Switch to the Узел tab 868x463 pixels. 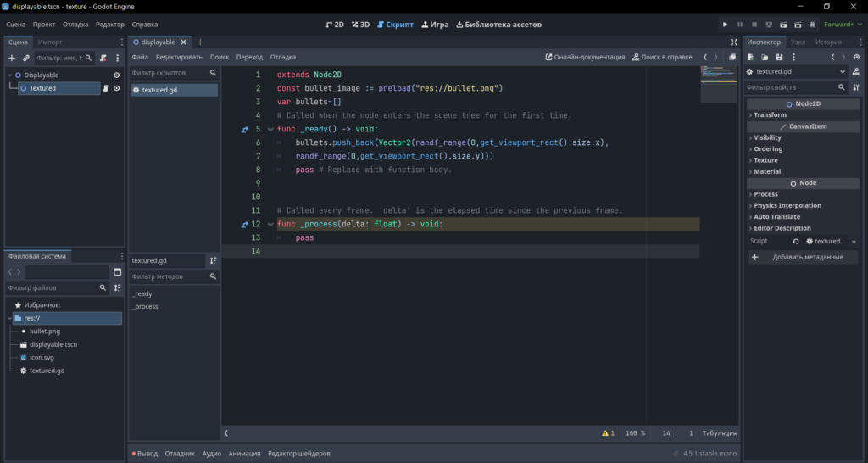(798, 42)
